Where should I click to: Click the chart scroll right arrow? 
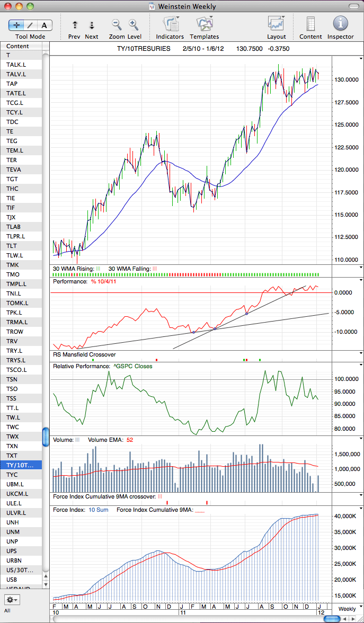click(353, 619)
